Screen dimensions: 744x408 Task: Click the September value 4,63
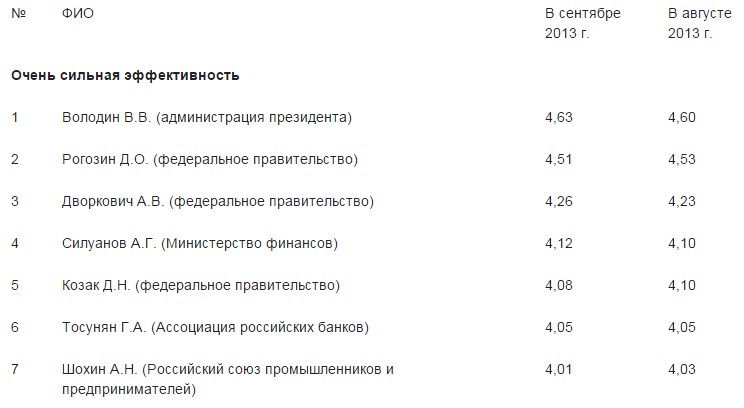click(558, 117)
